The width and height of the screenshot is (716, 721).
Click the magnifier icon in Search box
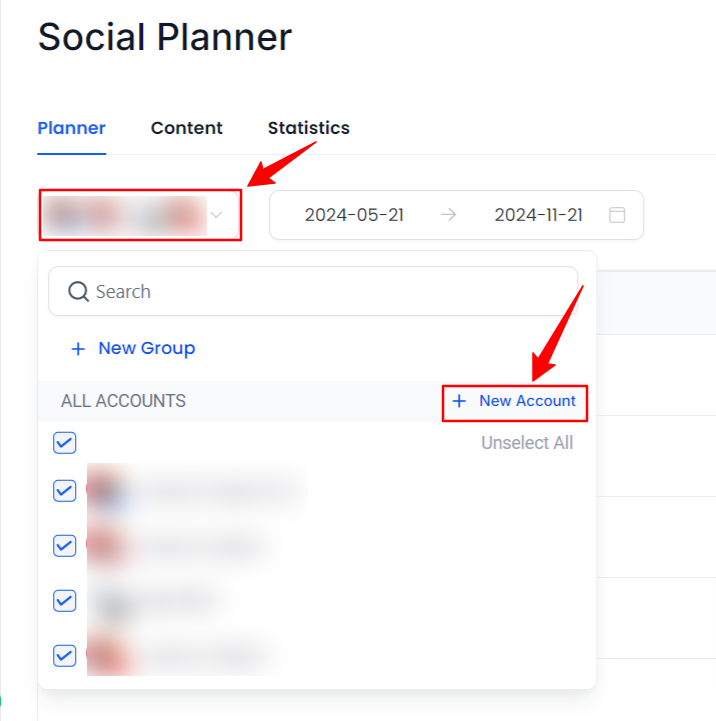[78, 292]
